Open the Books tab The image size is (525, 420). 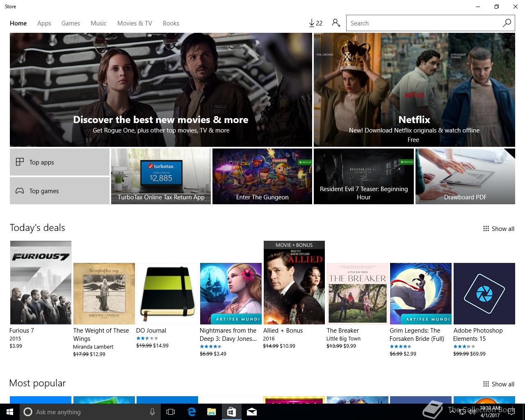pyautogui.click(x=171, y=23)
